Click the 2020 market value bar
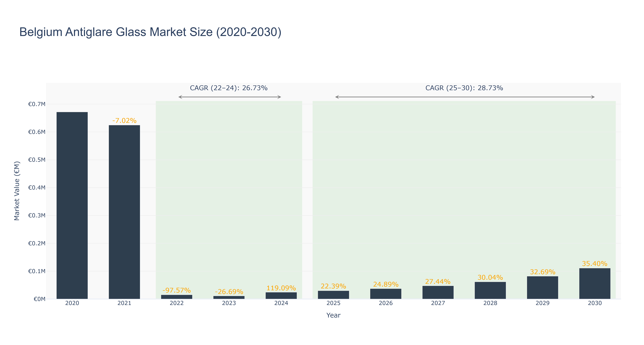The height and width of the screenshot is (345, 644). (x=72, y=206)
